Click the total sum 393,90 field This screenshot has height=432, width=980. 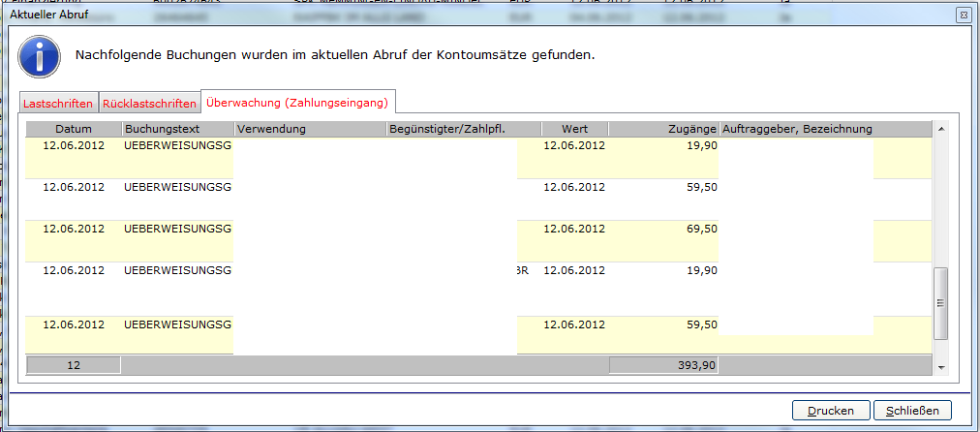[x=663, y=365]
